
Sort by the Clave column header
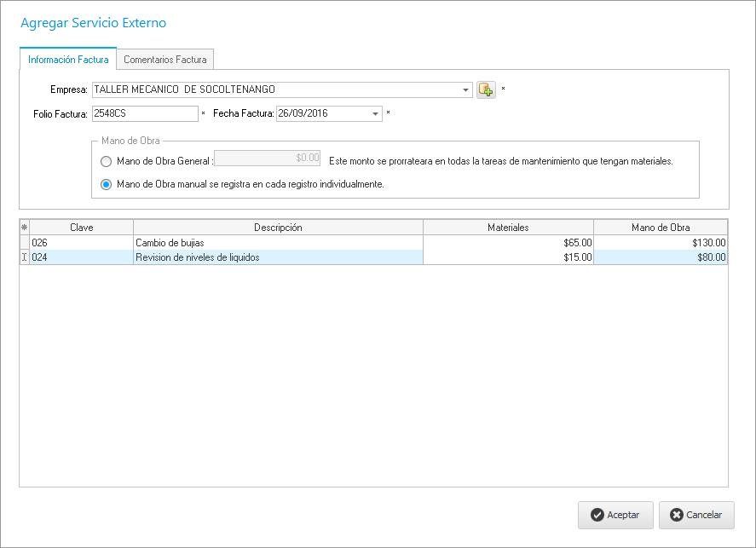click(82, 228)
